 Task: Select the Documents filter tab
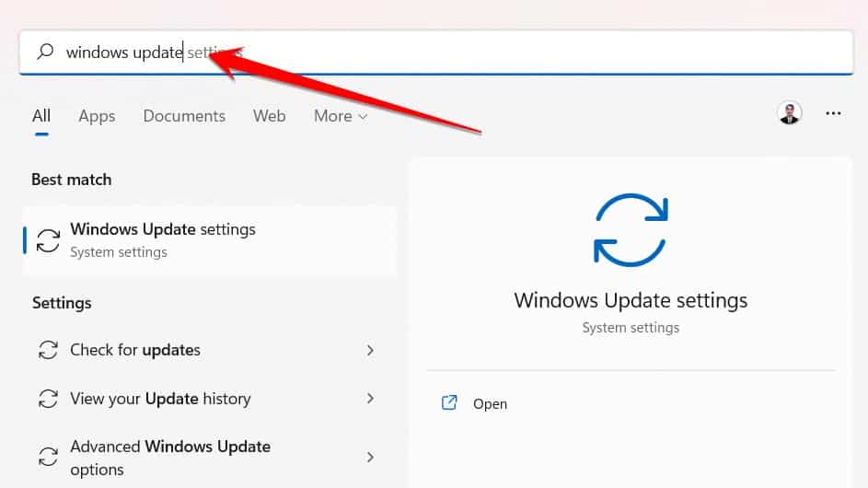click(x=184, y=116)
